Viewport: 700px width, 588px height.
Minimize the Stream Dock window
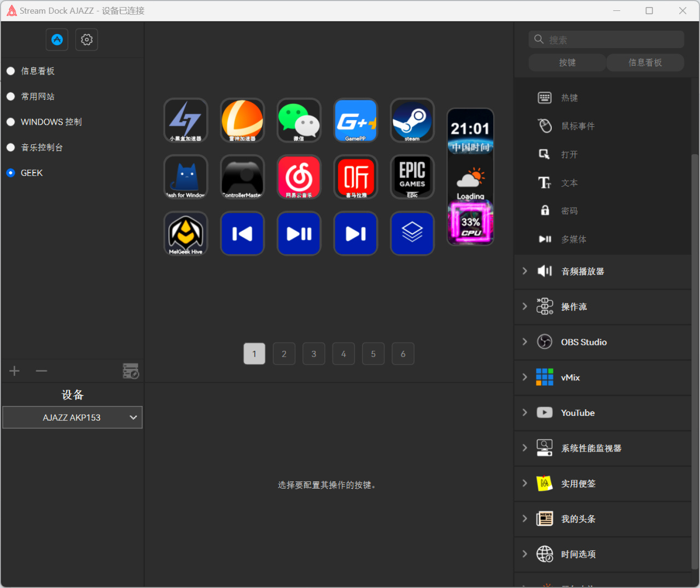point(616,11)
